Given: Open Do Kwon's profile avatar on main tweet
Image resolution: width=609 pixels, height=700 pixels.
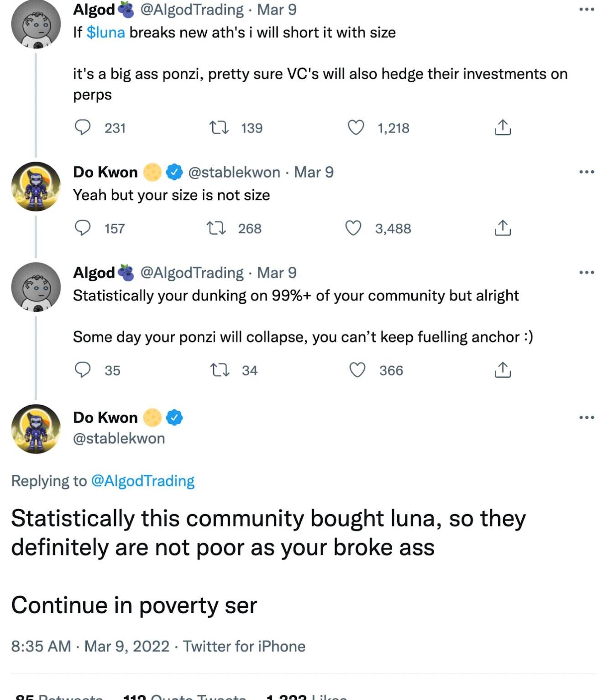Looking at the screenshot, I should (36, 429).
